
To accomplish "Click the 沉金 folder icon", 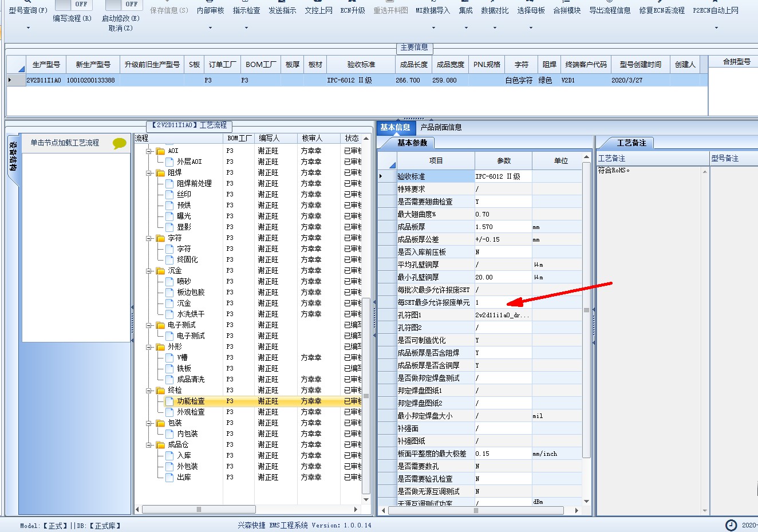I will [160, 270].
